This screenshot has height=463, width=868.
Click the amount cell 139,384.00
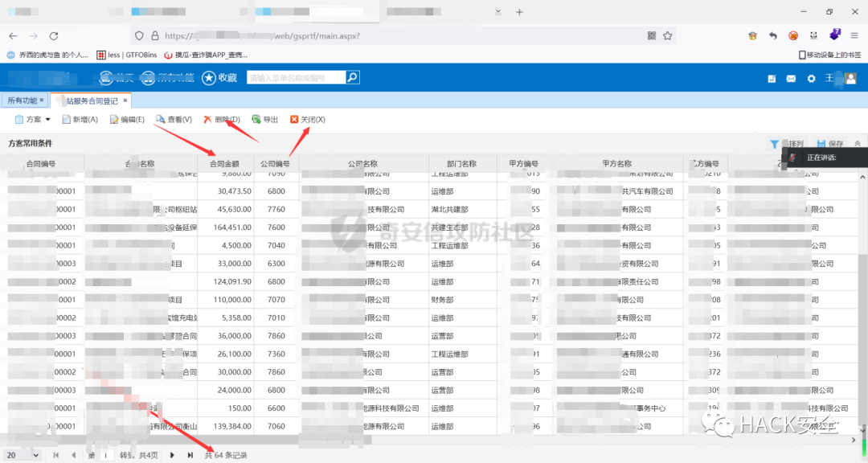[x=225, y=427]
